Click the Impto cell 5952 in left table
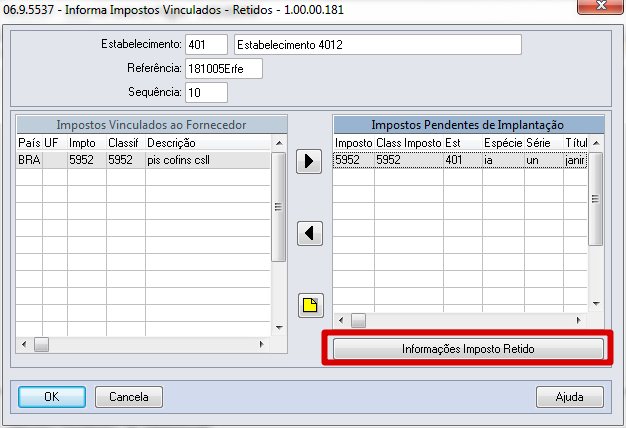This screenshot has width=626, height=428. [x=87, y=160]
